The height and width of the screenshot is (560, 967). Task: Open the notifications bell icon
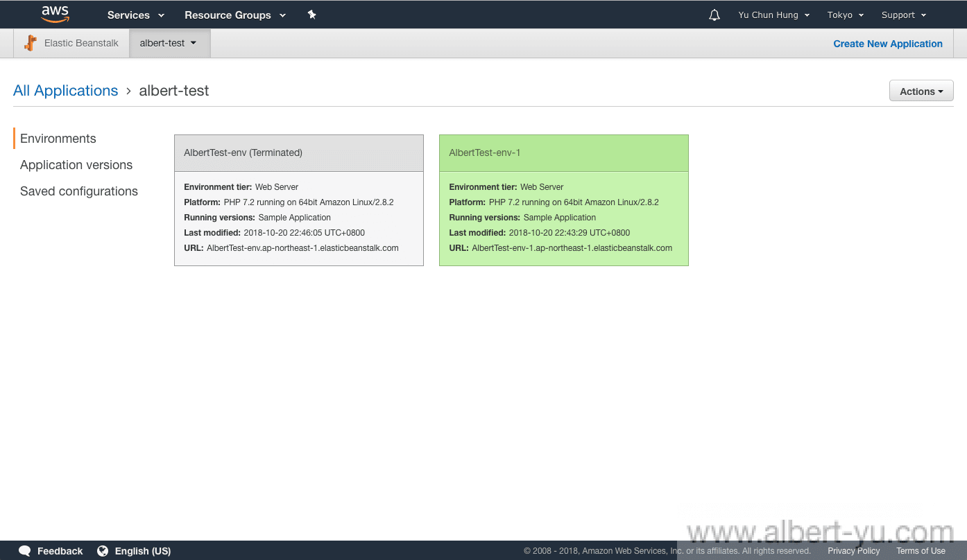714,15
